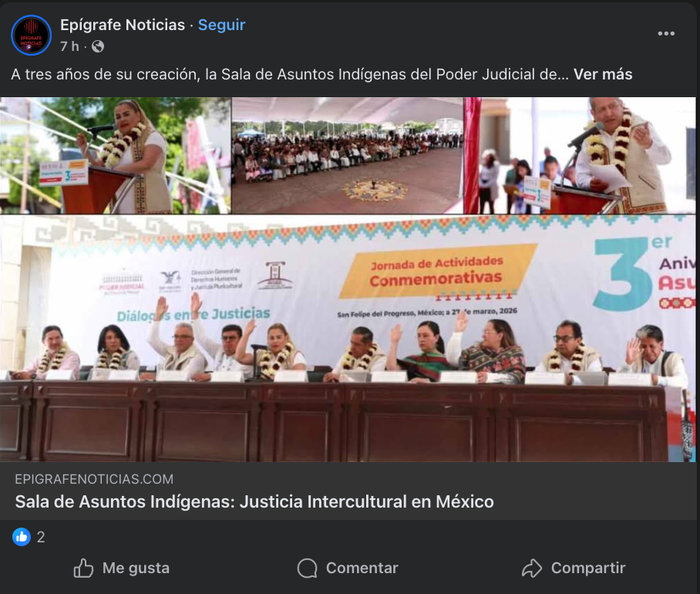Expand post text with Ver más
Image resolution: width=700 pixels, height=594 pixels.
(603, 74)
